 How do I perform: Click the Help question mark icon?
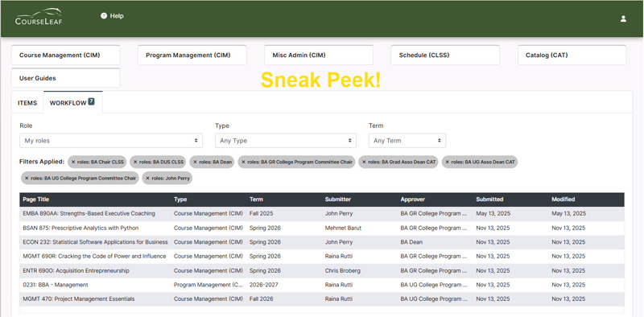tap(104, 16)
